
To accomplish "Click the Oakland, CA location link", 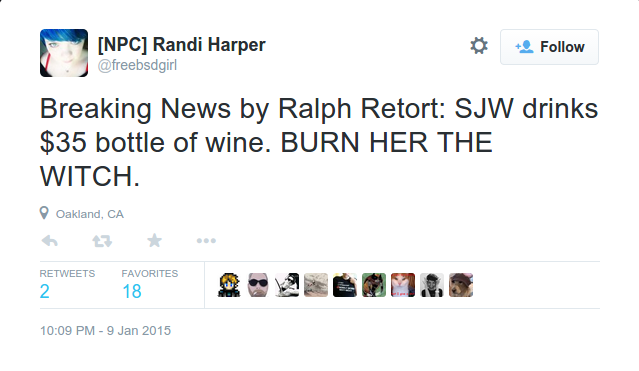I will (90, 214).
